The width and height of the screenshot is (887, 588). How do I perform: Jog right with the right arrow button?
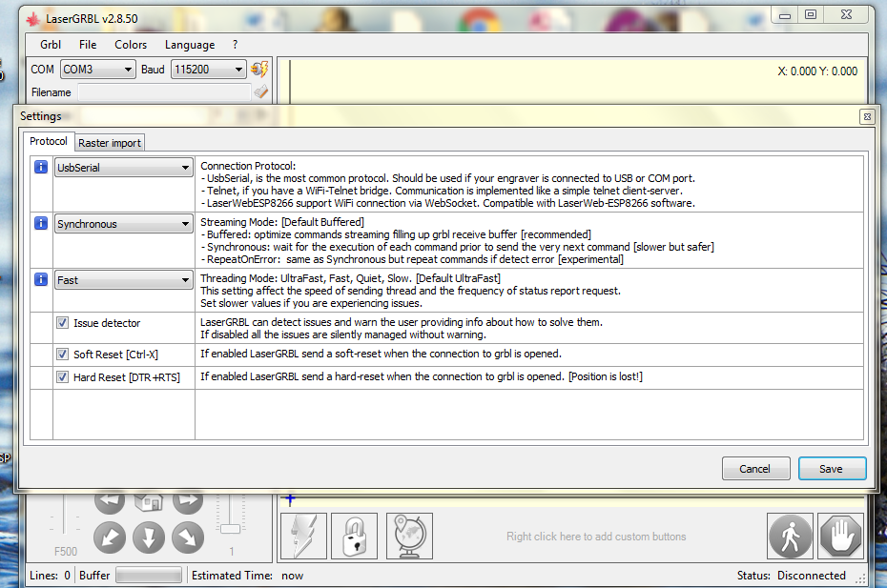[x=188, y=501]
